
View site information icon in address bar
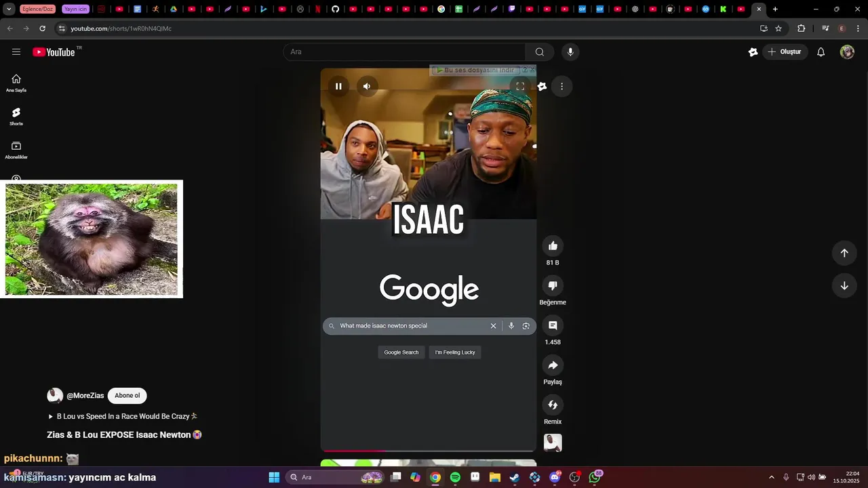click(61, 28)
